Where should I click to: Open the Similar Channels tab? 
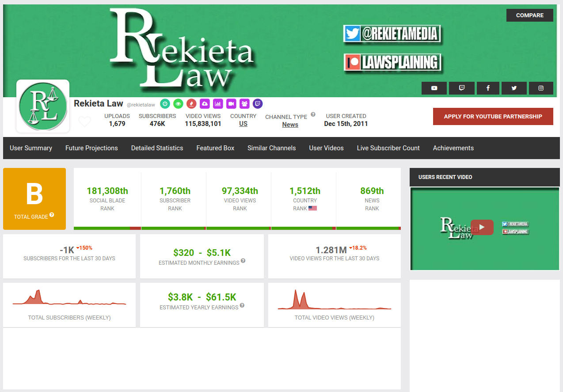(x=272, y=148)
